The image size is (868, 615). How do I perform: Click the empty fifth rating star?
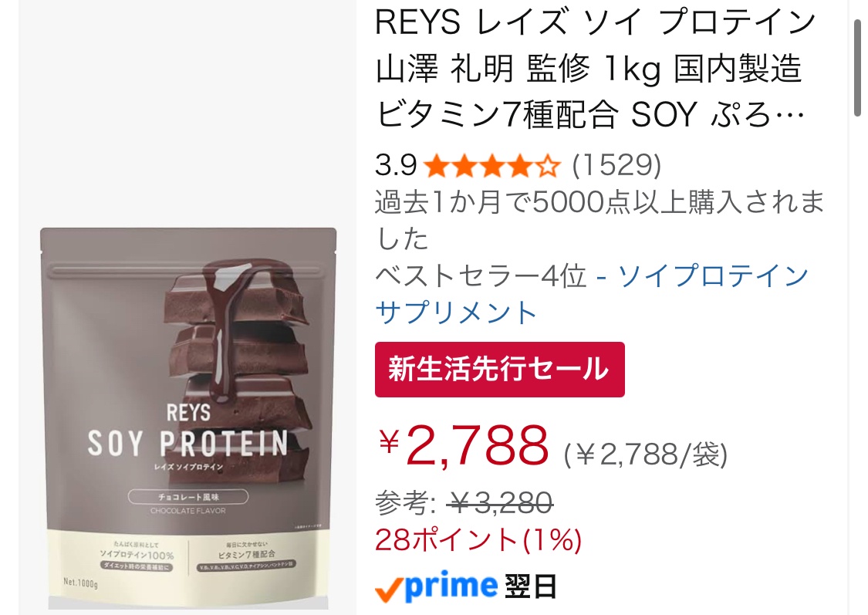(548, 165)
